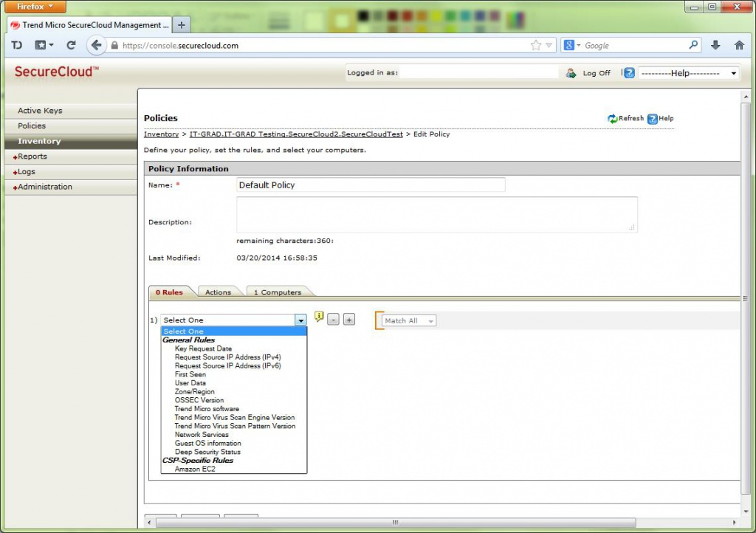This screenshot has height=533, width=756.
Task: Click inside the policy Name field
Action: (x=371, y=185)
